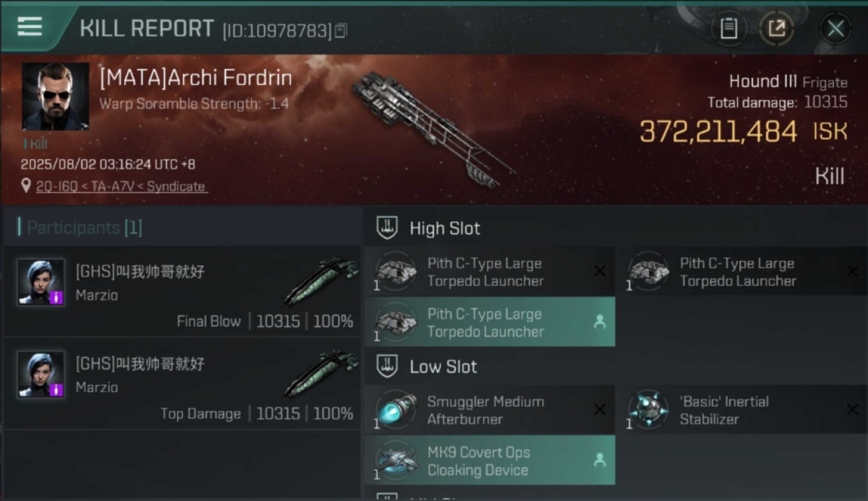Close the kill report window

835,28
